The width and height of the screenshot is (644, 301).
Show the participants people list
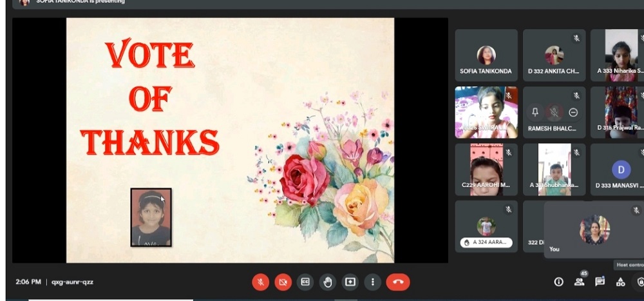tap(580, 282)
